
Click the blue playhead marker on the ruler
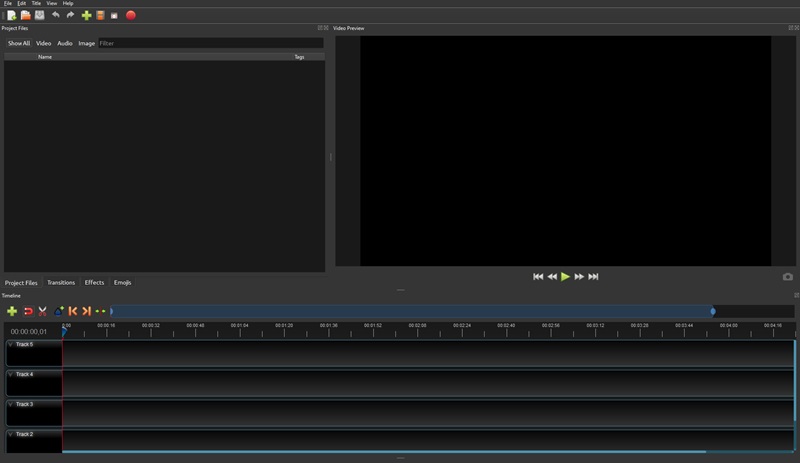[x=64, y=332]
